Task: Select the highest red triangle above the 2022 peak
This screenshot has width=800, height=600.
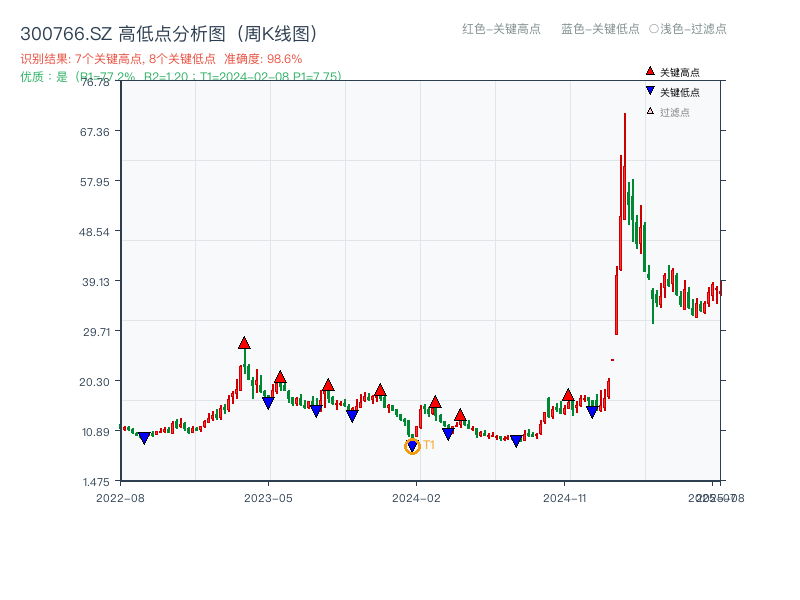Action: coord(243,343)
